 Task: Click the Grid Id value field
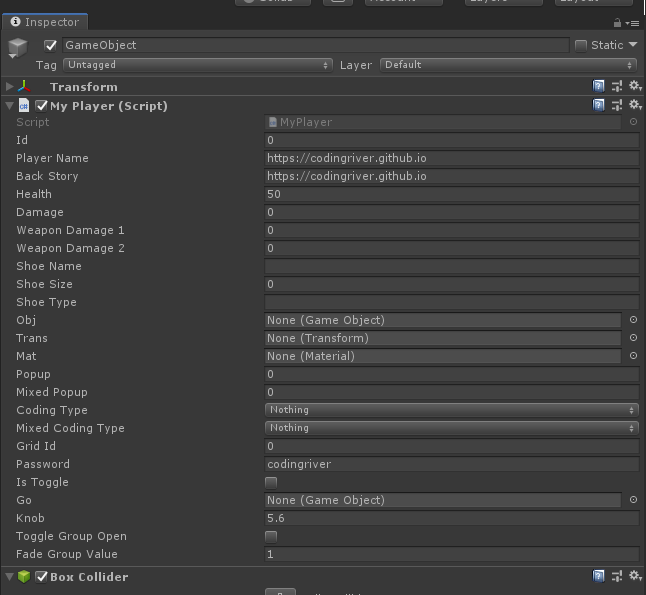452,446
